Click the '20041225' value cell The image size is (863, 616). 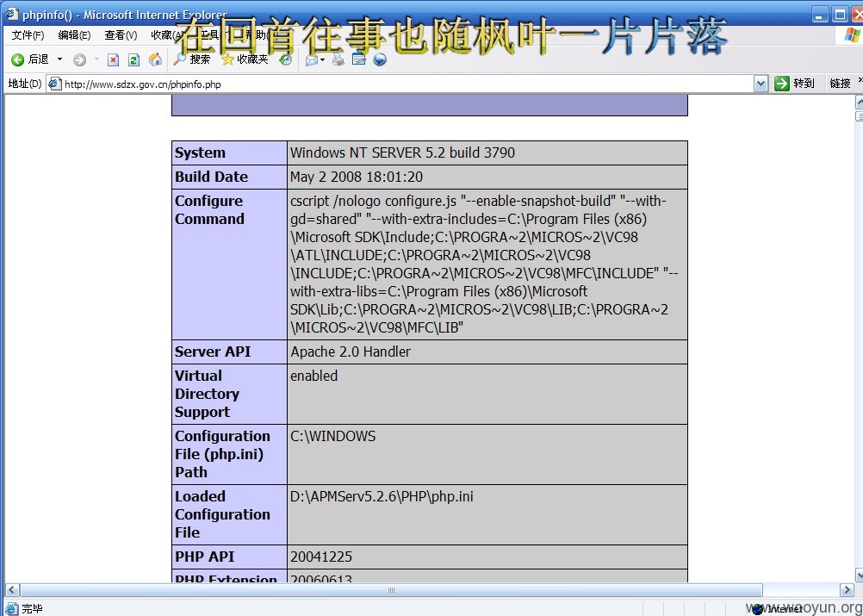click(x=487, y=557)
